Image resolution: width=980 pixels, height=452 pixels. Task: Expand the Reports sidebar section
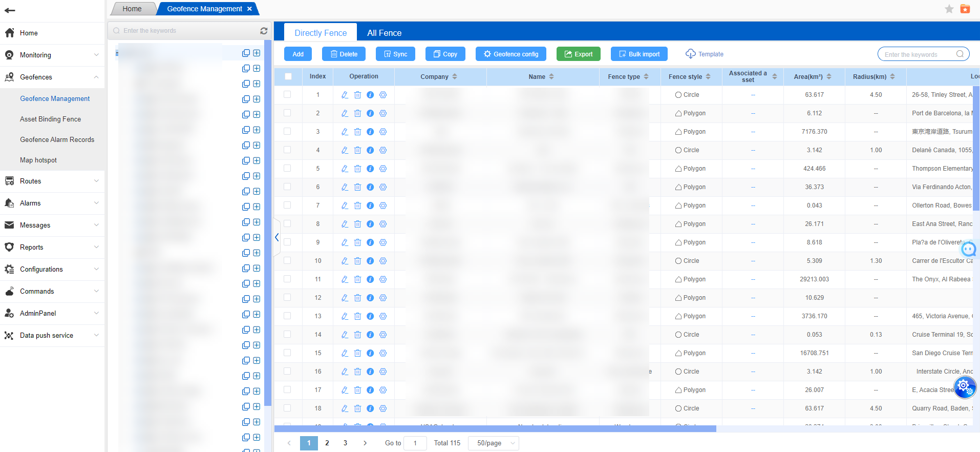coord(52,247)
